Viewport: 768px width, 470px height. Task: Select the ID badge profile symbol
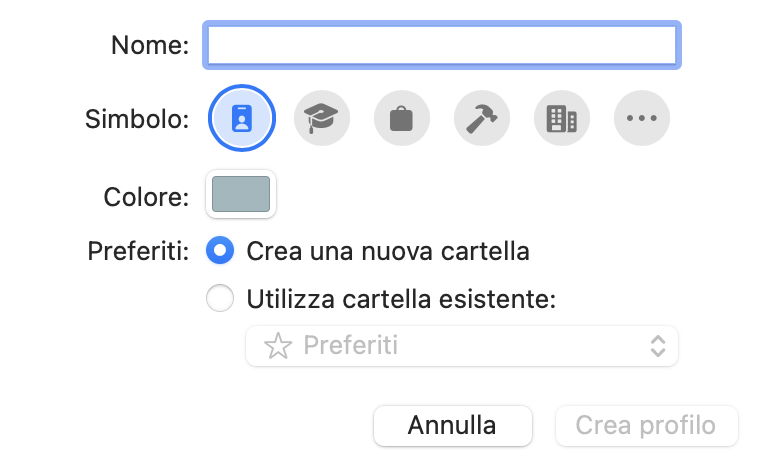point(242,118)
